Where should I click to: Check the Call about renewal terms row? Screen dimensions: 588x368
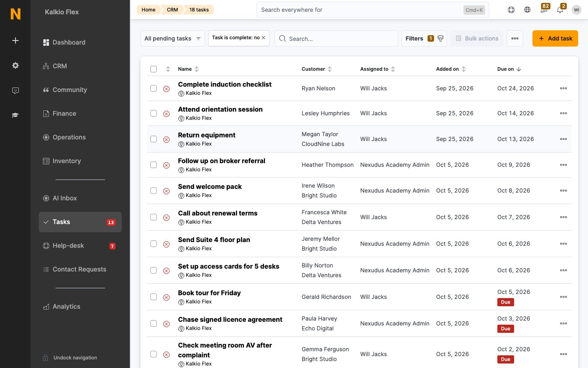coord(154,217)
